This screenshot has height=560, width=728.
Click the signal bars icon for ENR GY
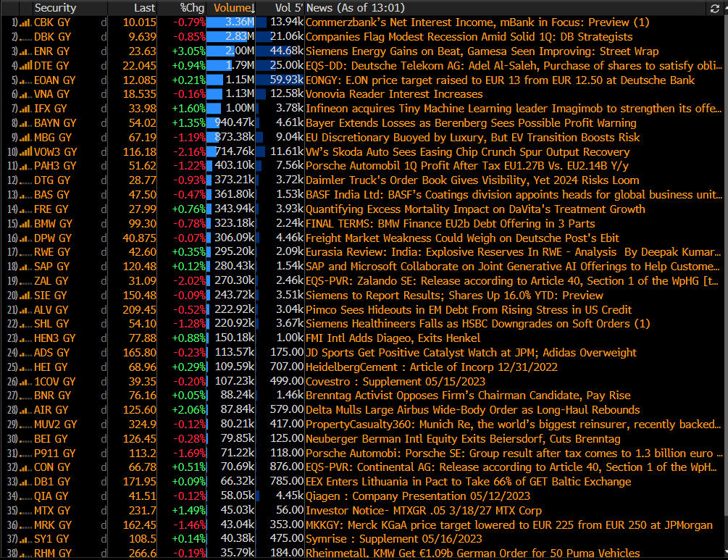25,51
